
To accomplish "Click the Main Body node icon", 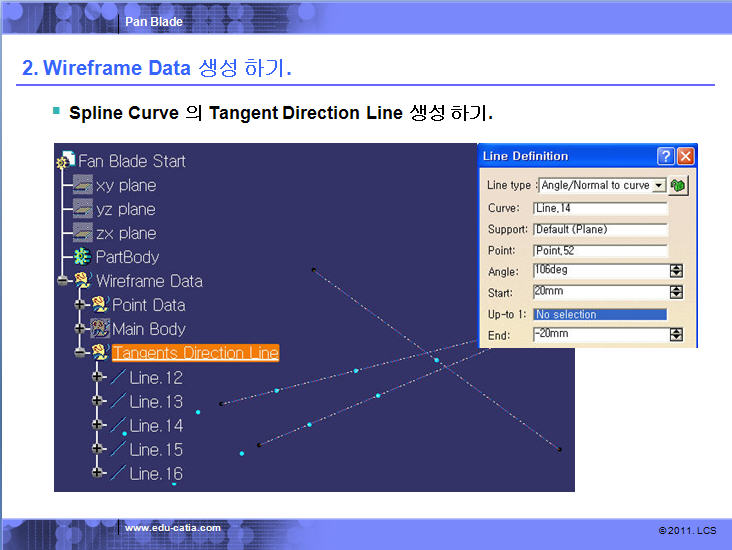I will click(x=100, y=329).
